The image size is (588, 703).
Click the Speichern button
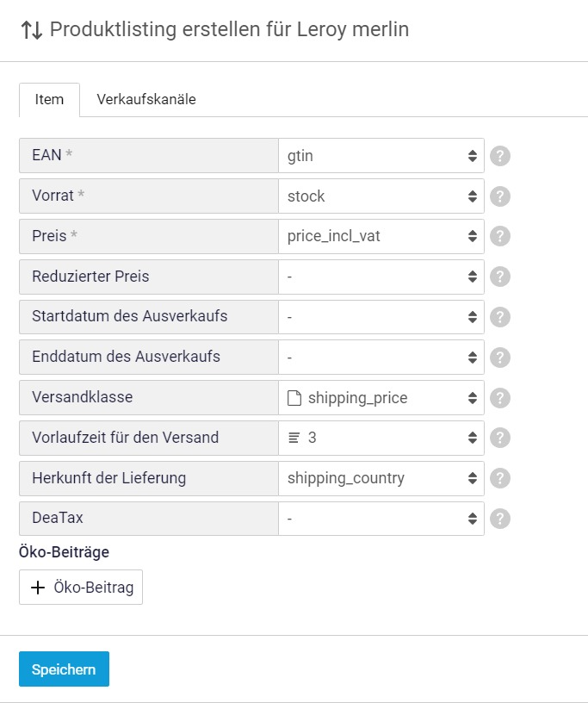pyautogui.click(x=64, y=669)
